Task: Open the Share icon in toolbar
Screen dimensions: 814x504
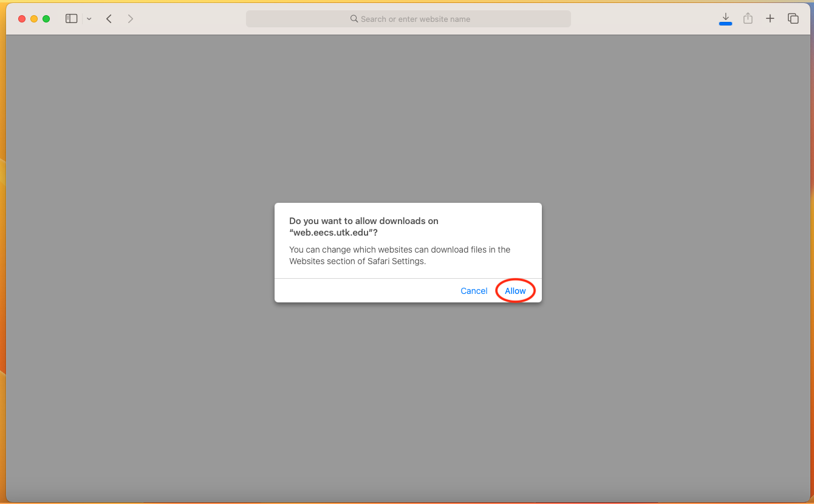Action: [x=748, y=19]
